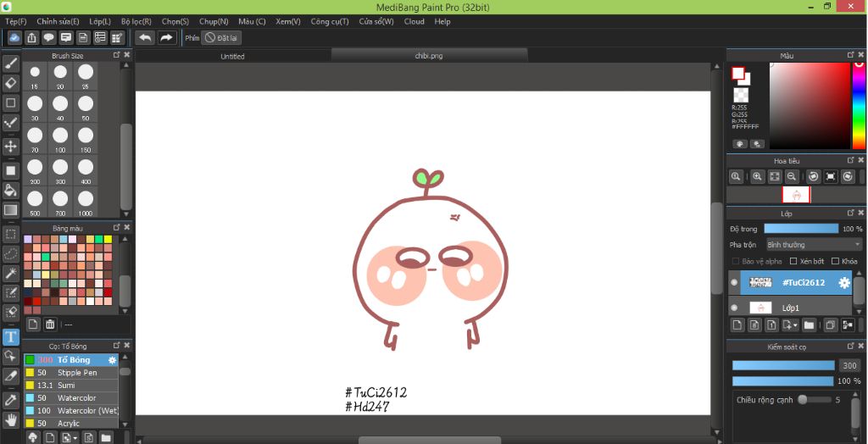Viewport: 868px width, 444px height.
Task: Click the cloud save icon in toolbar
Action: pyautogui.click(x=15, y=37)
